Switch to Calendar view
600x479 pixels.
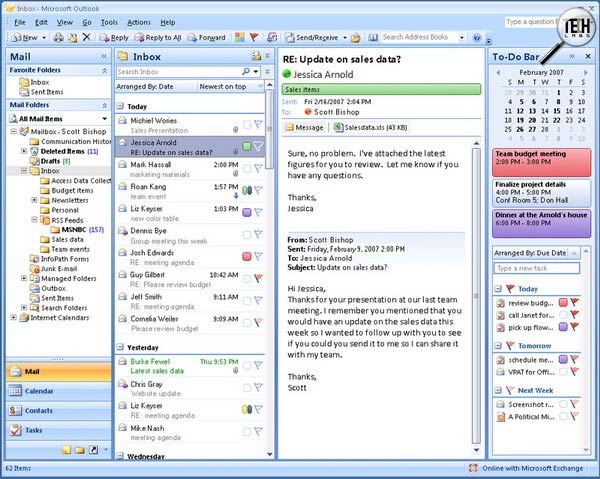59,391
